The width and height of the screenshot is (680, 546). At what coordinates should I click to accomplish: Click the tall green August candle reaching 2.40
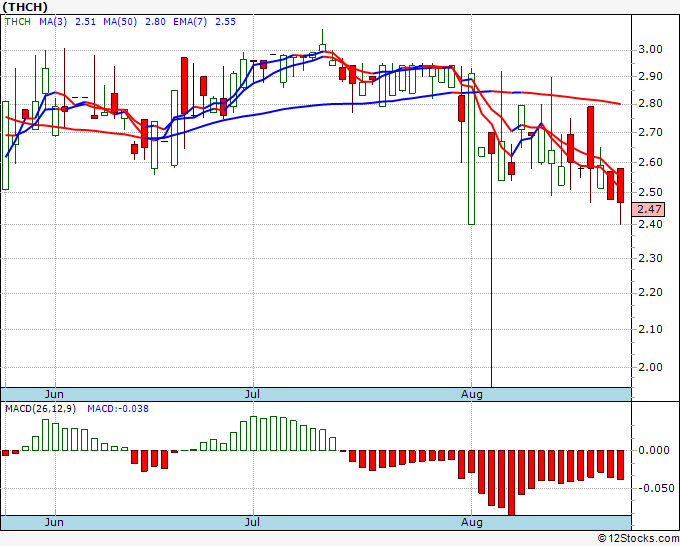pyautogui.click(x=471, y=149)
